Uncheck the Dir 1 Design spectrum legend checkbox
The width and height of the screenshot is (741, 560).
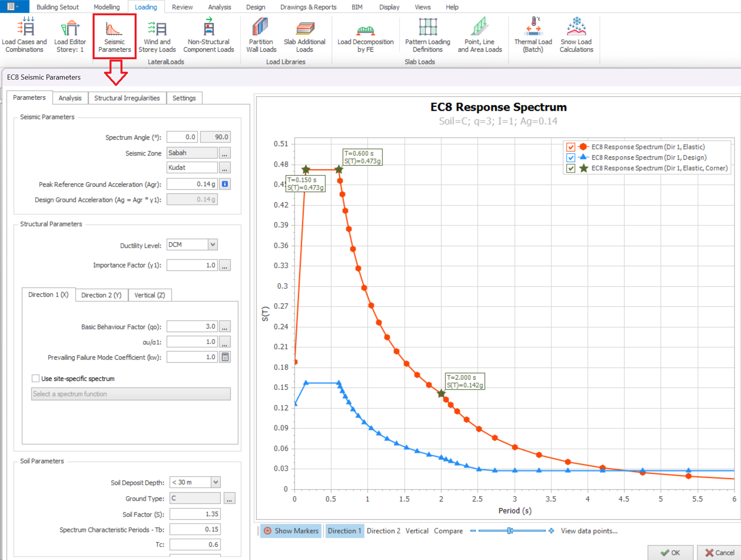[x=571, y=158]
